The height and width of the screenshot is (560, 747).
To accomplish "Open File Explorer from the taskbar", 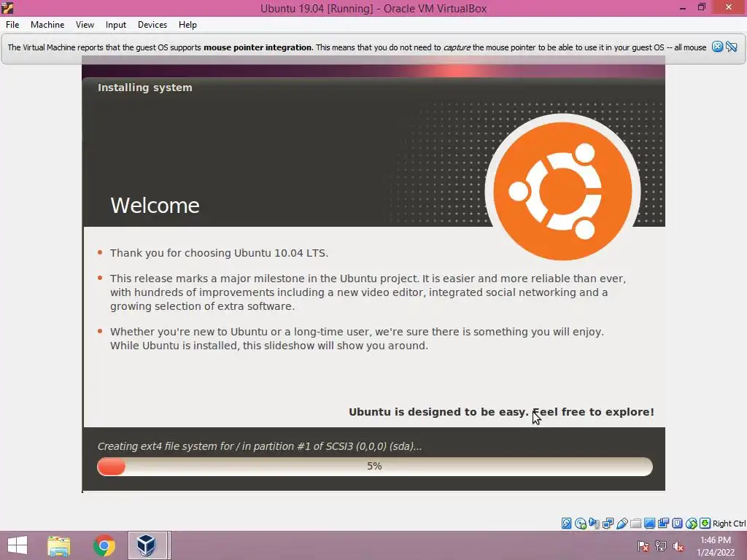I will point(59,545).
